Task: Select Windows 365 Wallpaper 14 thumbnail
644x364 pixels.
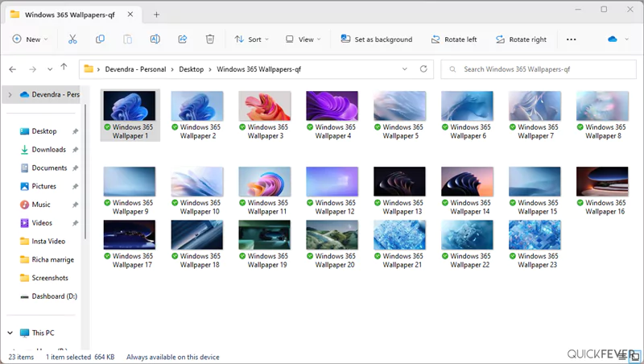Action: (x=467, y=181)
